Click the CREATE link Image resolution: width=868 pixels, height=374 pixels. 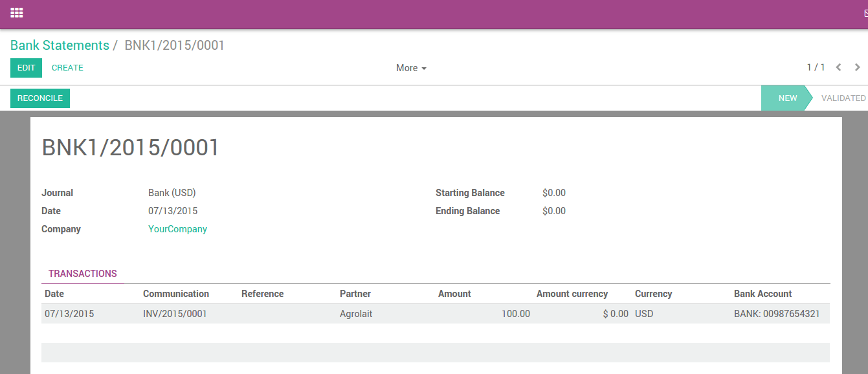67,67
